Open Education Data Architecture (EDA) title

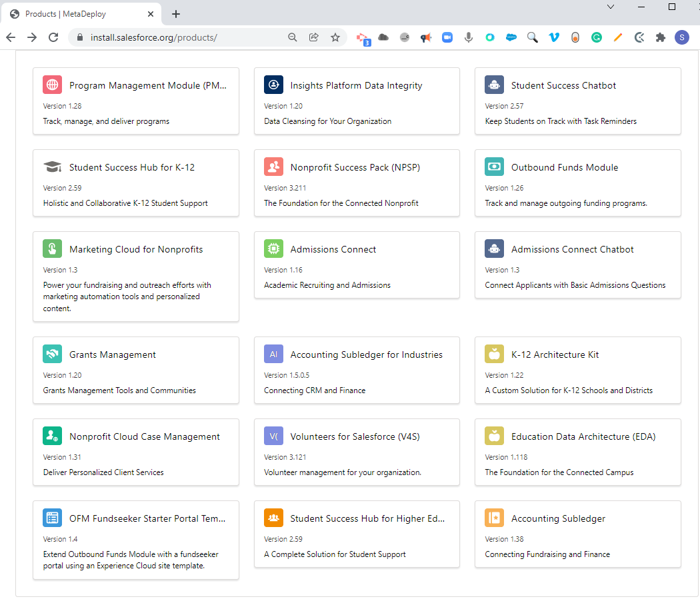[x=583, y=436]
